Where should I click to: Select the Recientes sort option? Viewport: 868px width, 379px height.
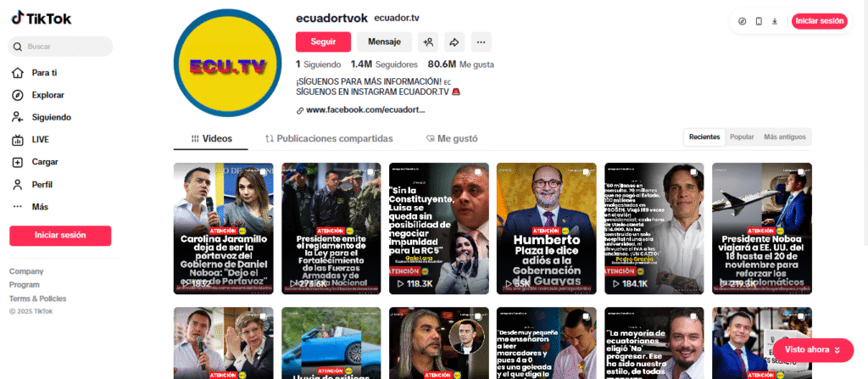point(704,137)
